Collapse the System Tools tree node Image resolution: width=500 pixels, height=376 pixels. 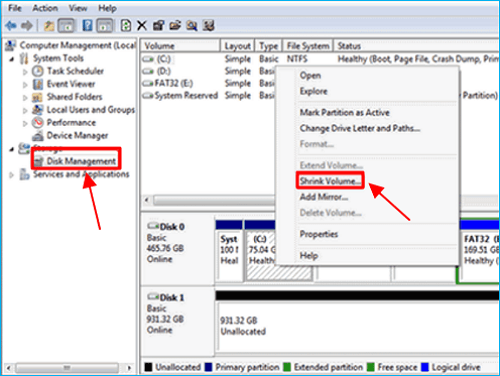point(12,59)
